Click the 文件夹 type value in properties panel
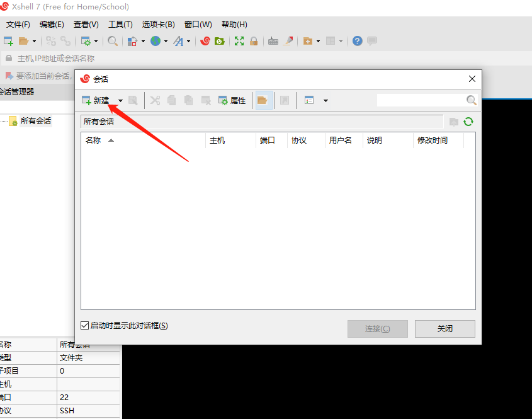The width and height of the screenshot is (532, 419). (x=71, y=358)
